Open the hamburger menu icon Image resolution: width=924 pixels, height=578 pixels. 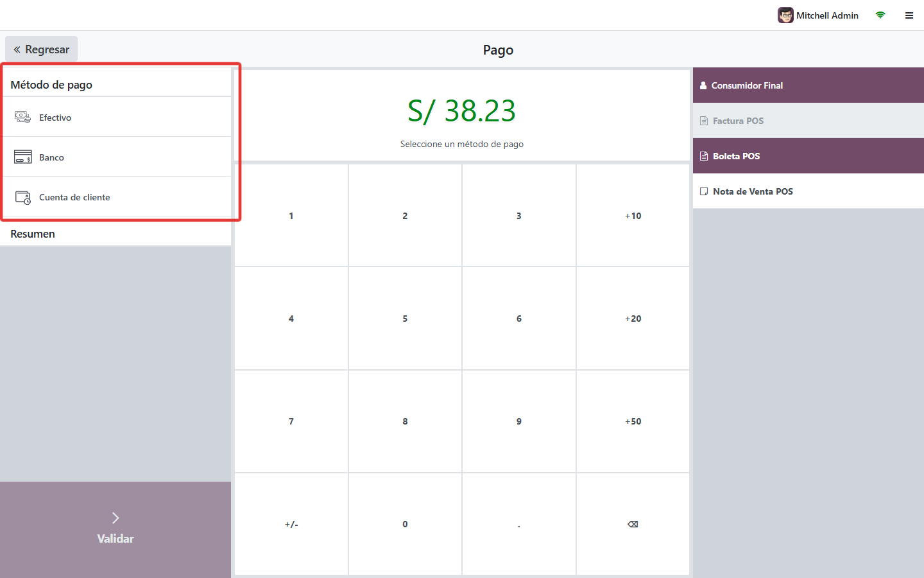pyautogui.click(x=909, y=15)
